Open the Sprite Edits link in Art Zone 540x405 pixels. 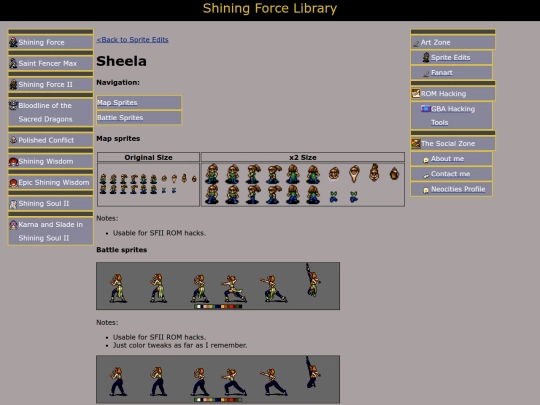click(x=450, y=58)
